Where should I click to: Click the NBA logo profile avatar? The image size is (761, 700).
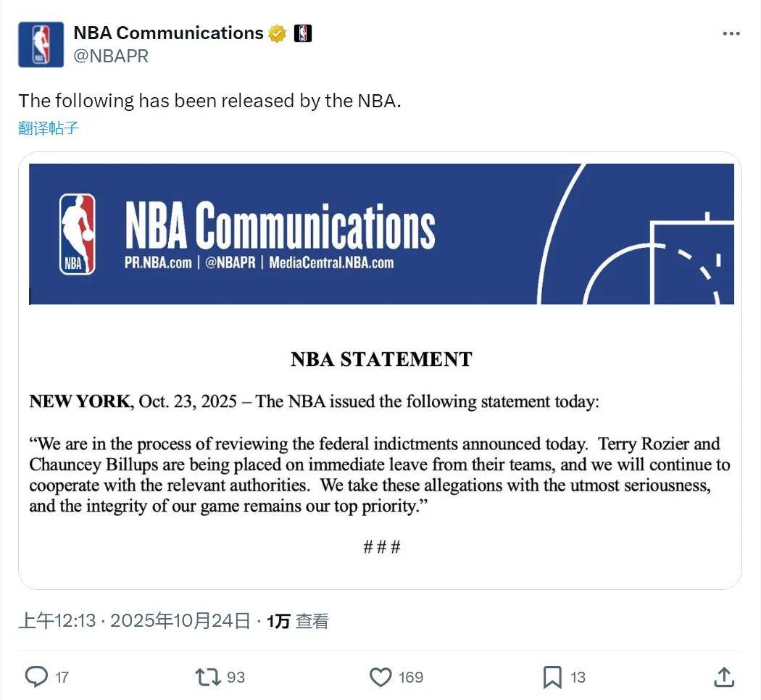click(42, 43)
